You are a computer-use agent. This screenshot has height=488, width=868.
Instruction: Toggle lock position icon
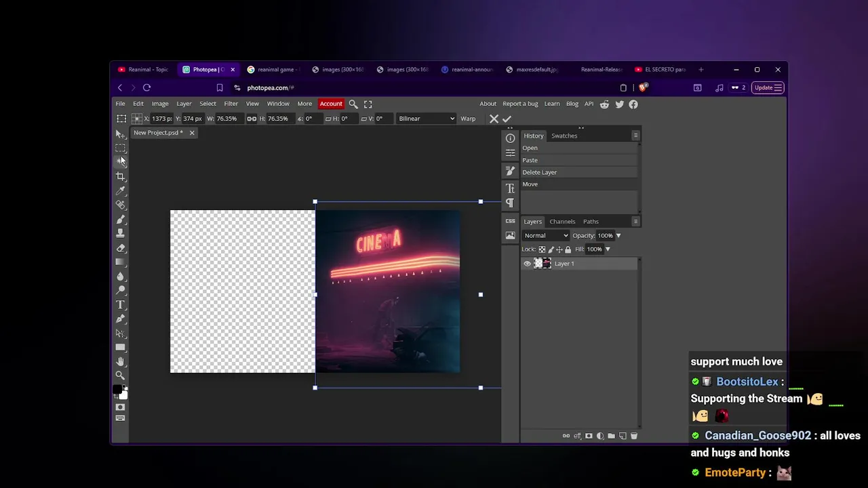pos(559,249)
